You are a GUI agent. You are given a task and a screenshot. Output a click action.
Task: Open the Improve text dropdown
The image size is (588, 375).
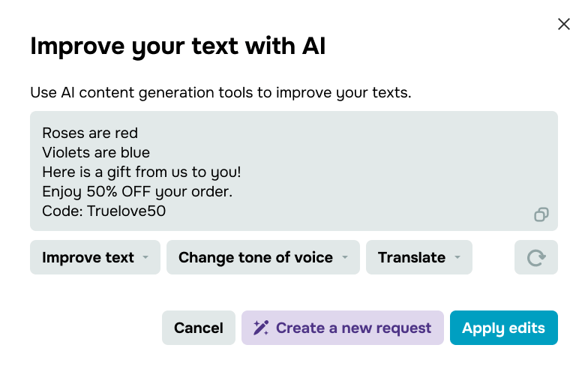[95, 257]
